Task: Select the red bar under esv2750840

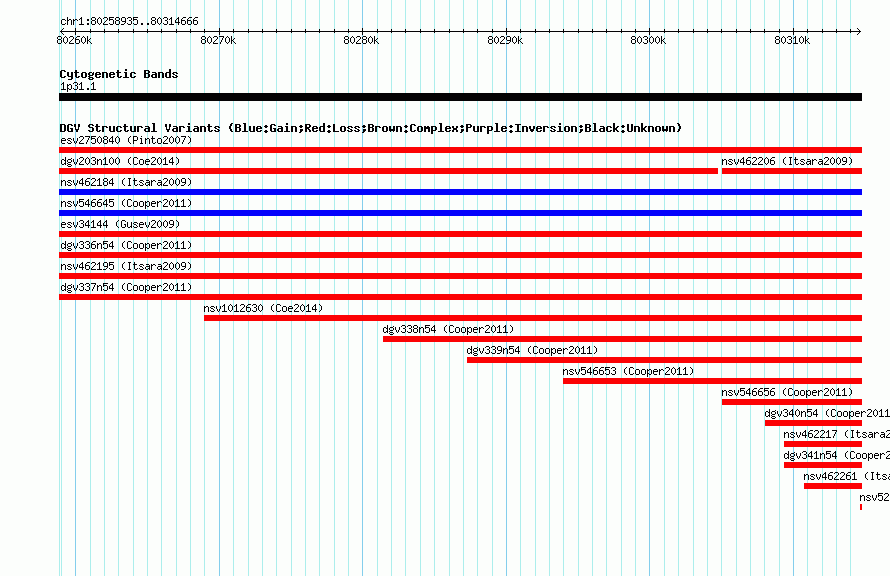Action: tap(460, 150)
